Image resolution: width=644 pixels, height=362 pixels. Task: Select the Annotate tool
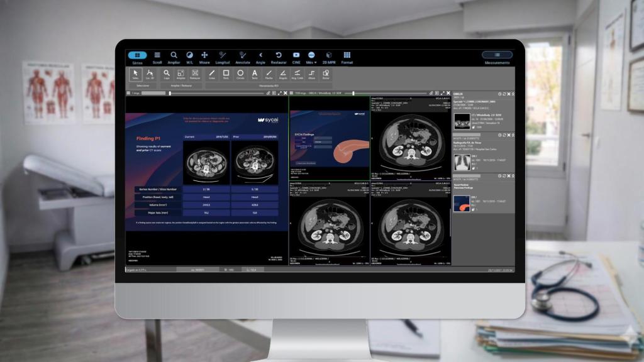(242, 57)
